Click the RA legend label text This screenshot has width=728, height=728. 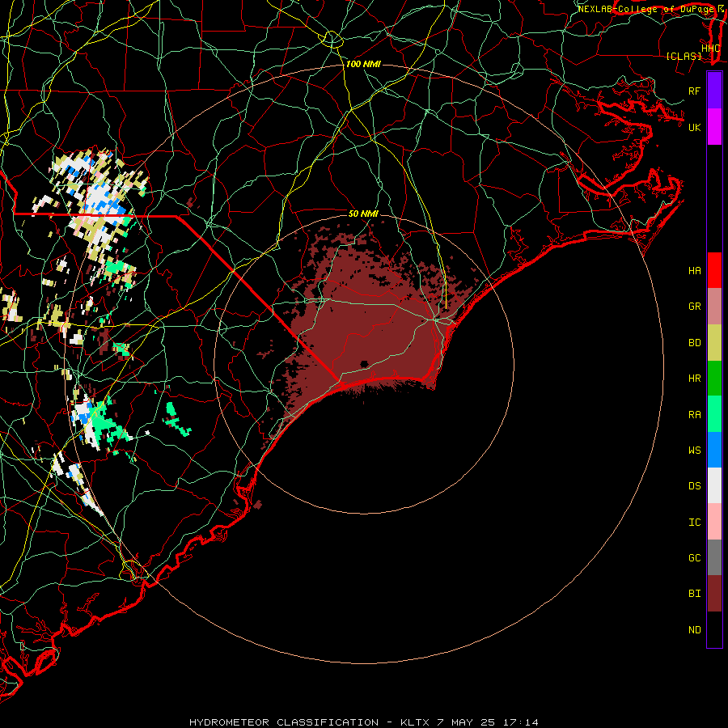click(x=695, y=415)
